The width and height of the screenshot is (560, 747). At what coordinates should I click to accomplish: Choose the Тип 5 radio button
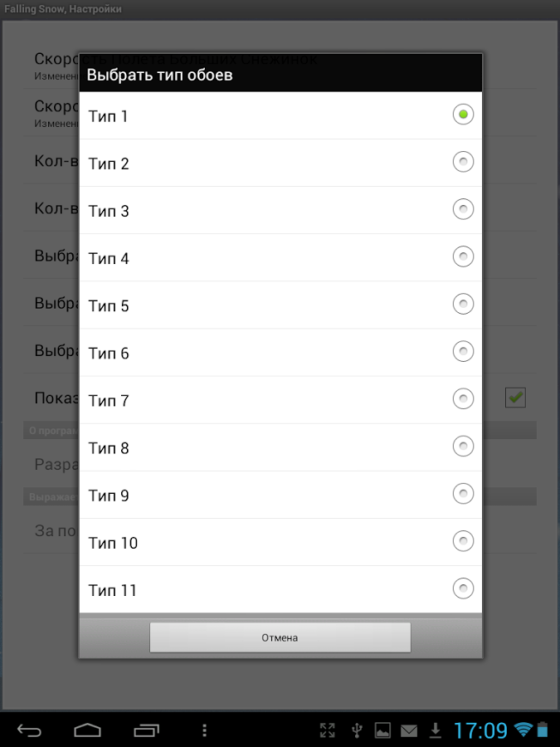click(x=463, y=305)
